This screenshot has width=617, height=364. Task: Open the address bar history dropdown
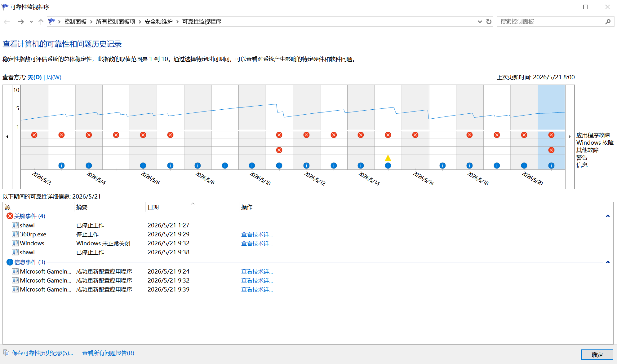pos(480,22)
